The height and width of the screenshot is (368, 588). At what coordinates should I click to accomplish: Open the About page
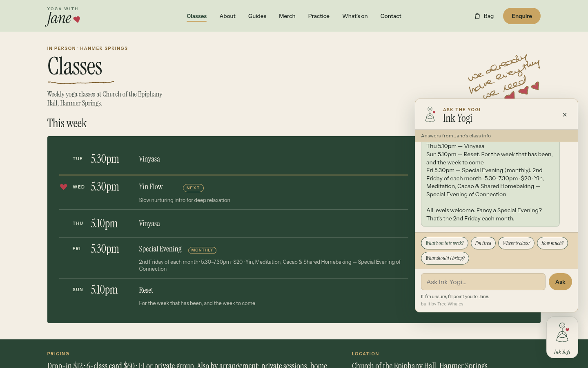(x=227, y=16)
